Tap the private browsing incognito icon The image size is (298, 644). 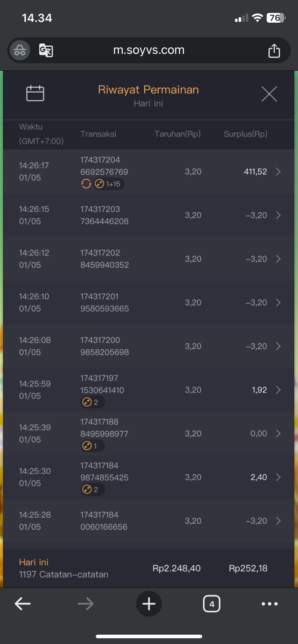(20, 50)
